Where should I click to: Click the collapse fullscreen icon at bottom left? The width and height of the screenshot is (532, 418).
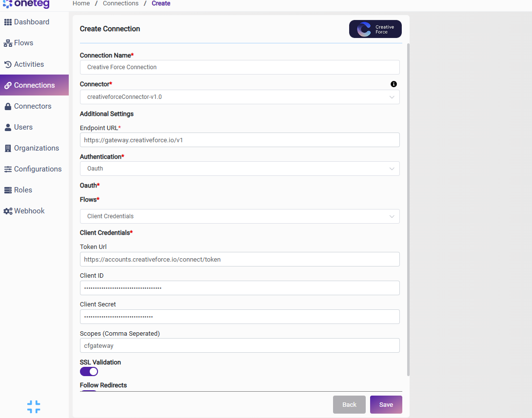[34, 407]
